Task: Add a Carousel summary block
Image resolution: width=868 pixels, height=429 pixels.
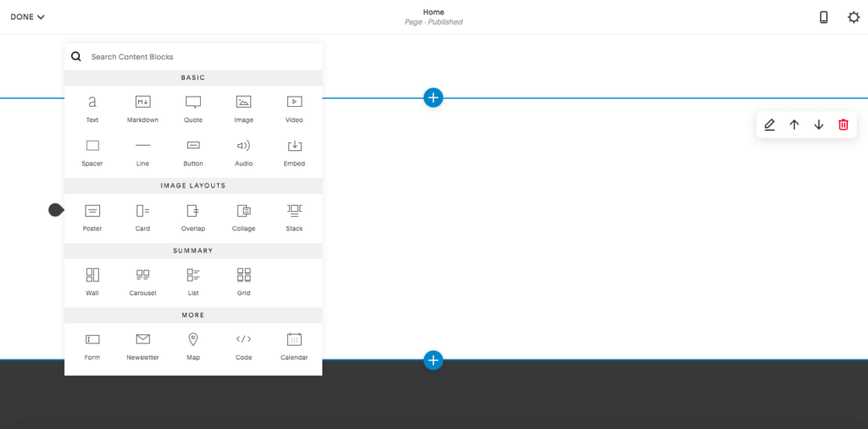Action: (x=142, y=281)
